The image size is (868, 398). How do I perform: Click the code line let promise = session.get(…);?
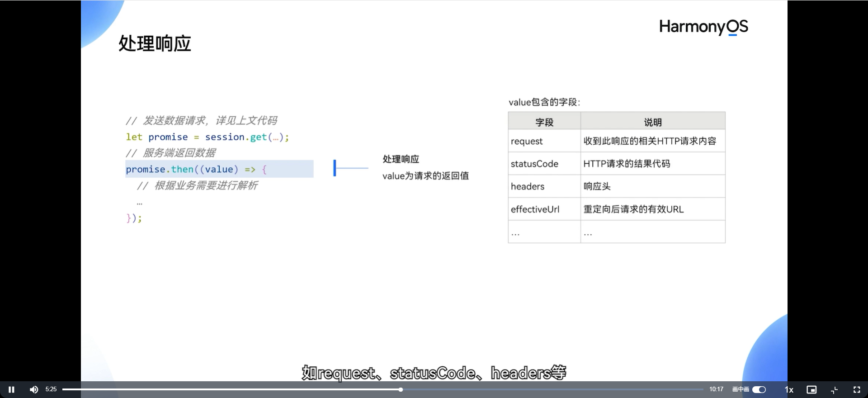(207, 137)
